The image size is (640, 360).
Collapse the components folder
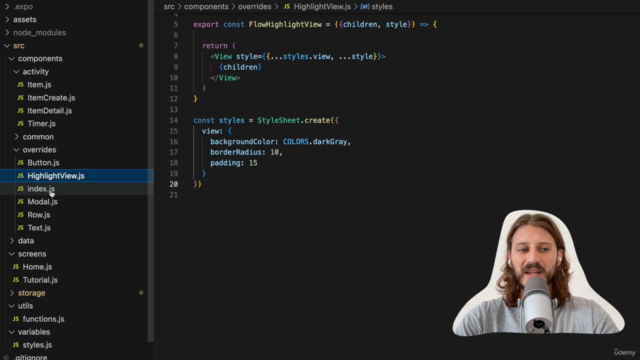point(12,58)
